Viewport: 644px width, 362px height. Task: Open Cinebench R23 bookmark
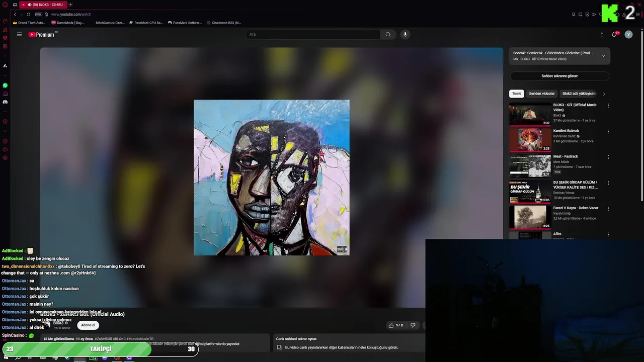pos(224,23)
